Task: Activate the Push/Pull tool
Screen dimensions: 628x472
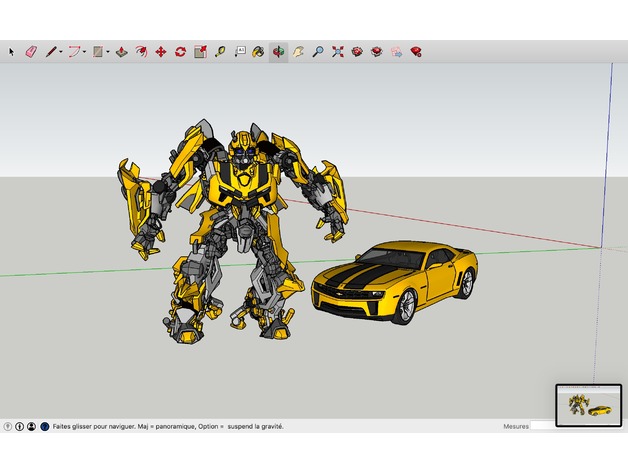Action: pyautogui.click(x=122, y=52)
